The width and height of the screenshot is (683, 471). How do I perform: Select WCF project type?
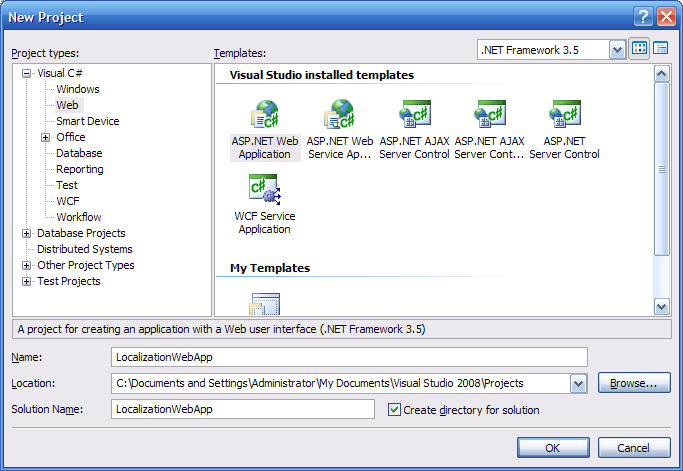tap(68, 201)
